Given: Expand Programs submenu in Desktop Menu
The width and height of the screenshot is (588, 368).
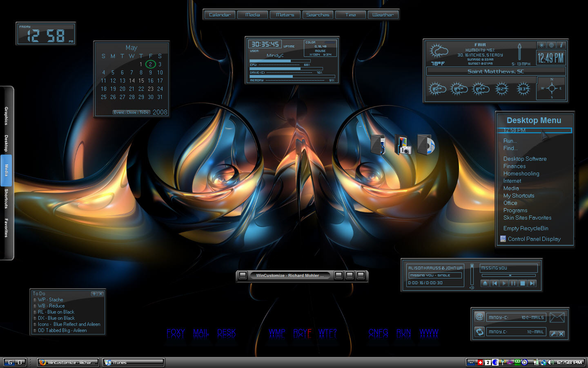Looking at the screenshot, I should (x=515, y=210).
